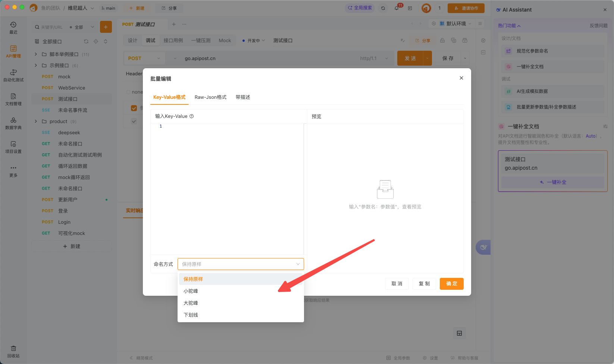This screenshot has height=364, width=614.
Task: Click the orange plus add button
Action: click(106, 27)
